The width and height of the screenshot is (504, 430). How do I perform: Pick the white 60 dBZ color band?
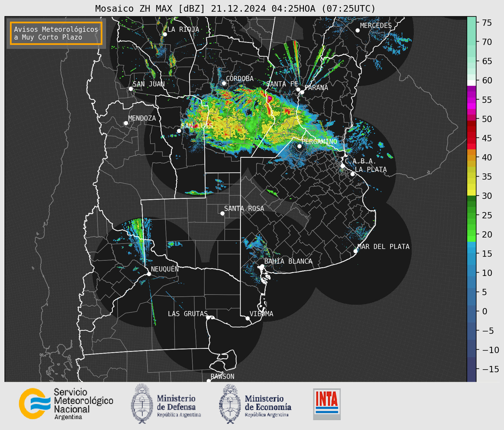click(x=471, y=83)
